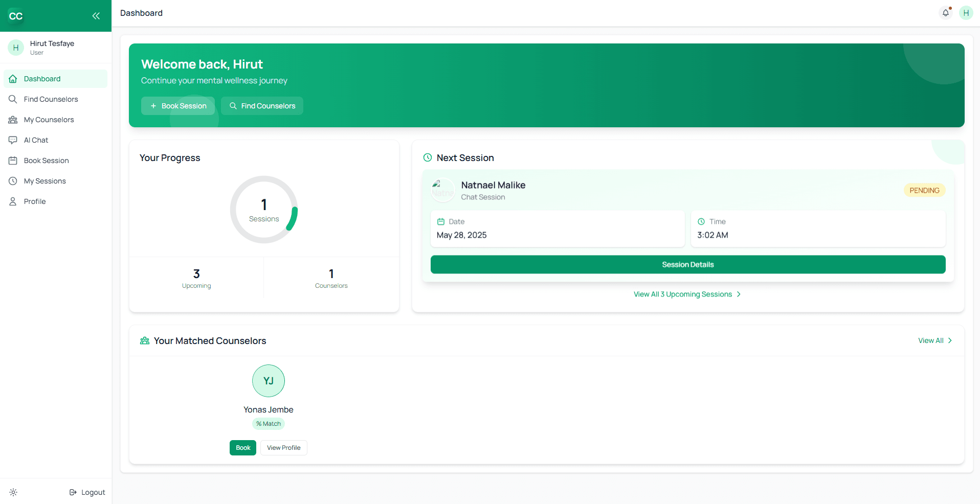Open the notifications bell

point(945,13)
